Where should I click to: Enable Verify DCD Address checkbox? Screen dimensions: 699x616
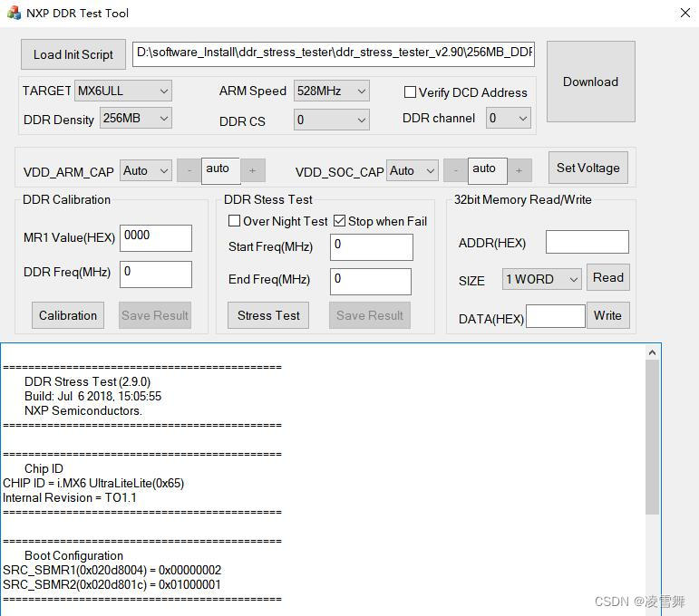click(x=410, y=92)
